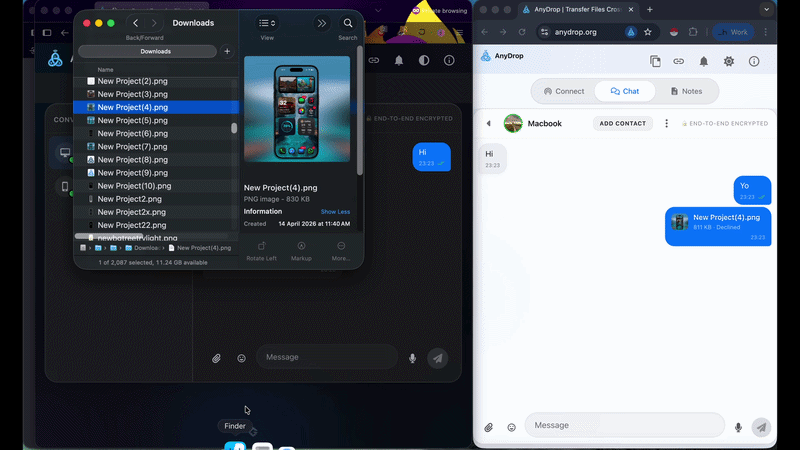Expand Finder toolbar overflow chevrons
800x450 pixels.
pos(322,23)
